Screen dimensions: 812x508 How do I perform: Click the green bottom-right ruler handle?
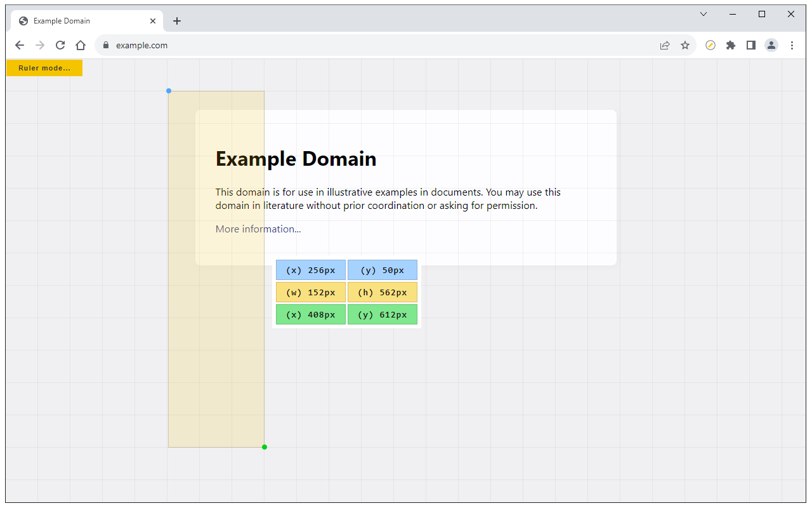click(x=265, y=447)
